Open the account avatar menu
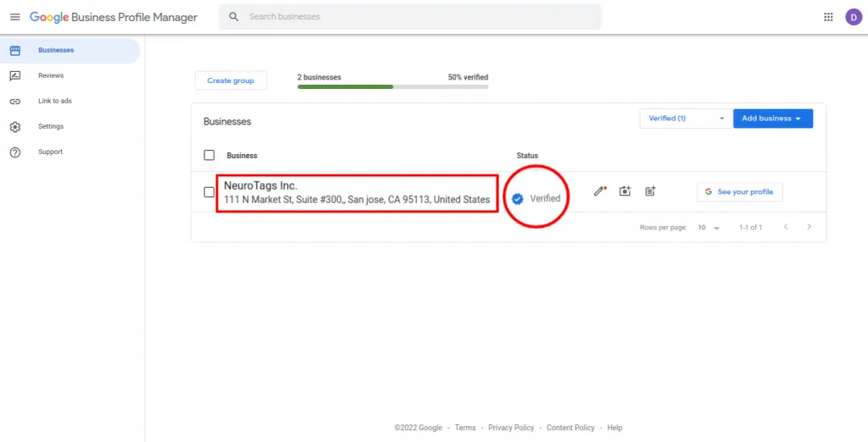The height and width of the screenshot is (442, 868). 853,17
